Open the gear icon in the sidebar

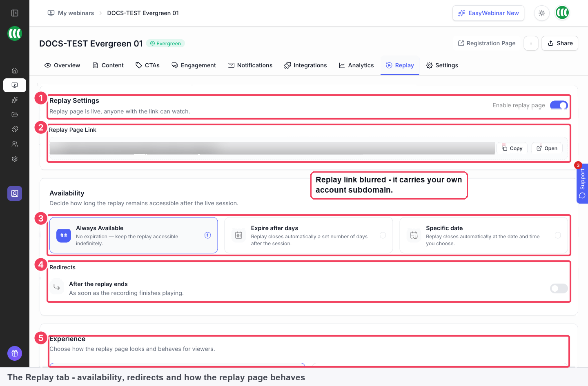tap(15, 159)
